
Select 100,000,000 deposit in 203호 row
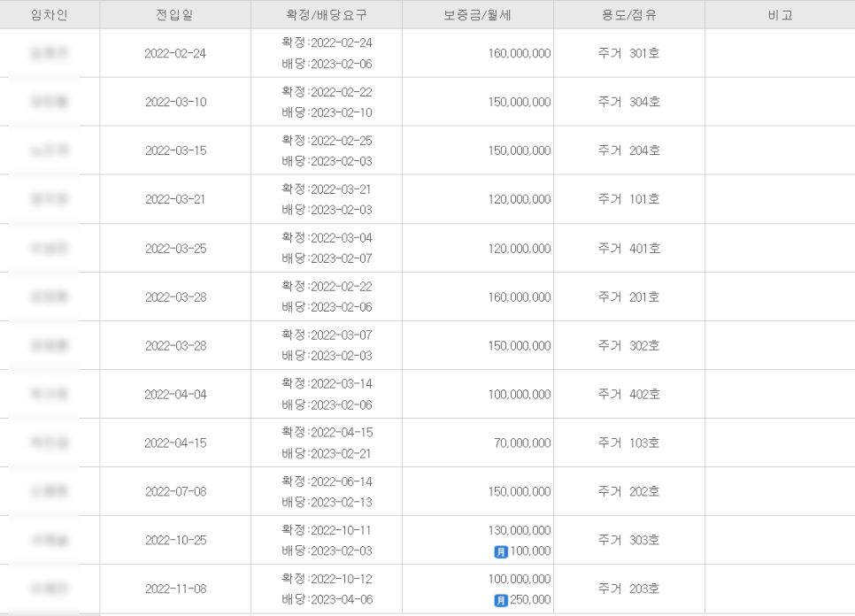tap(519, 579)
